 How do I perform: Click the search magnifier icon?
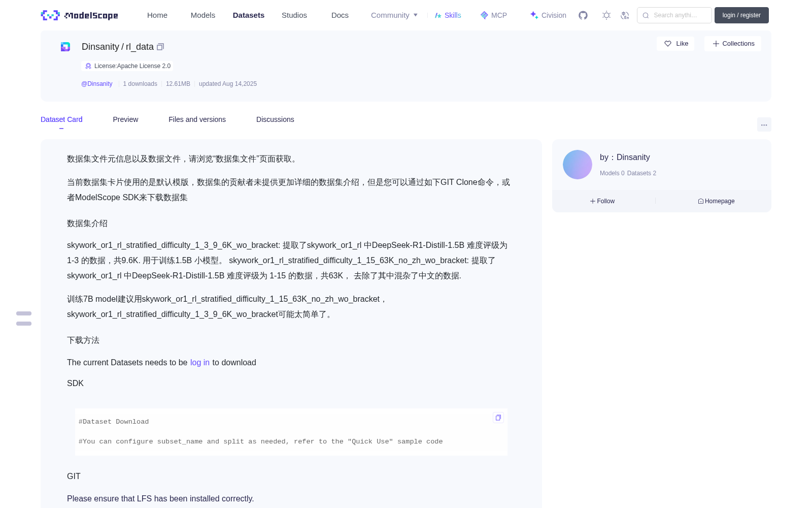[646, 15]
